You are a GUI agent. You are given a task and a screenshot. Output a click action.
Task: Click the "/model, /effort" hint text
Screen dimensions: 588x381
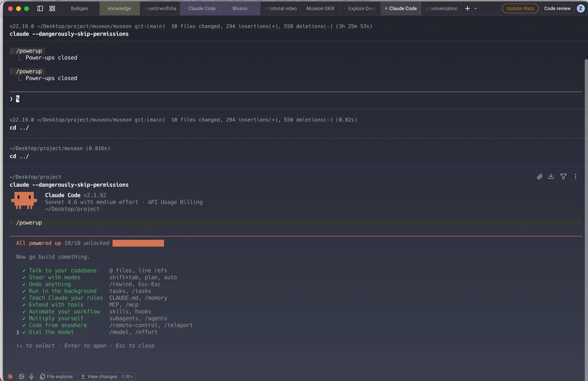[x=133, y=332]
